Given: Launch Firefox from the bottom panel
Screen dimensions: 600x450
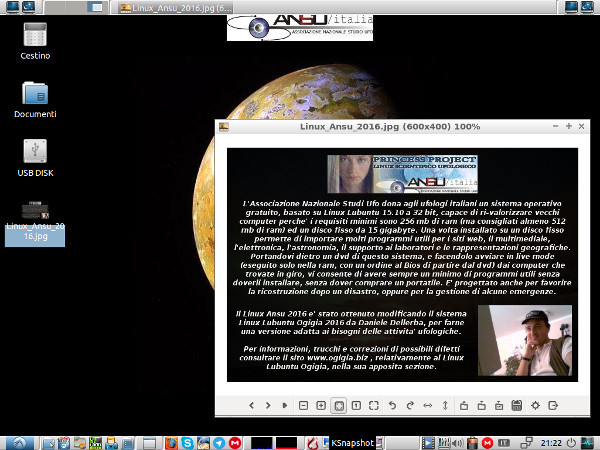Looking at the screenshot, I should (x=171, y=443).
